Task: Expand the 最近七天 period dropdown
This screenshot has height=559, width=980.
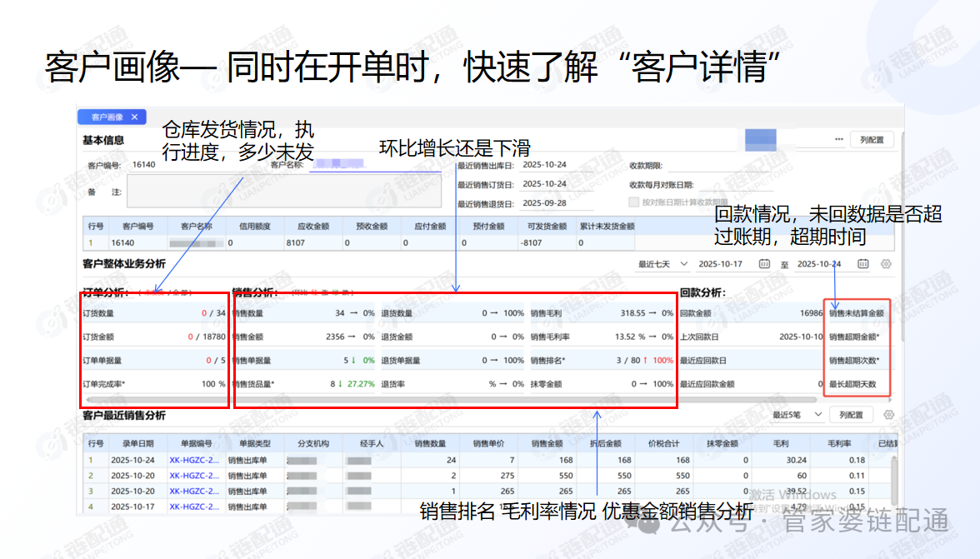Action: [662, 264]
